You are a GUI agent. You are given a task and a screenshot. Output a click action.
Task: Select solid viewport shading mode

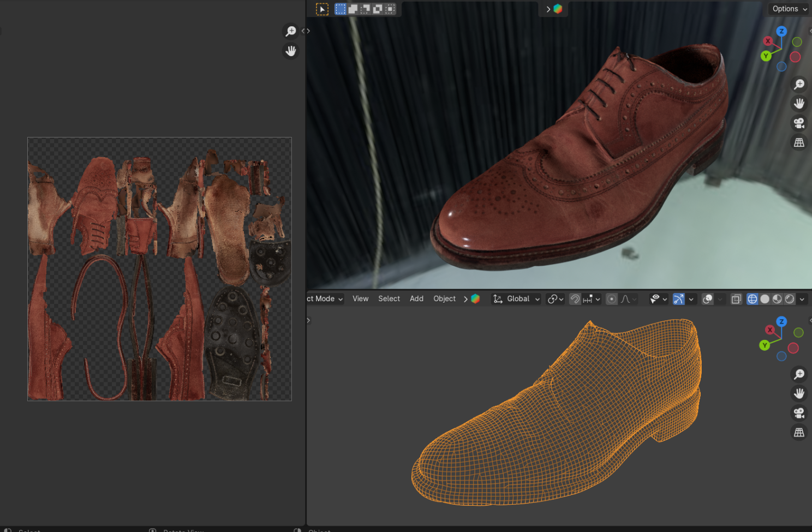[765, 299]
